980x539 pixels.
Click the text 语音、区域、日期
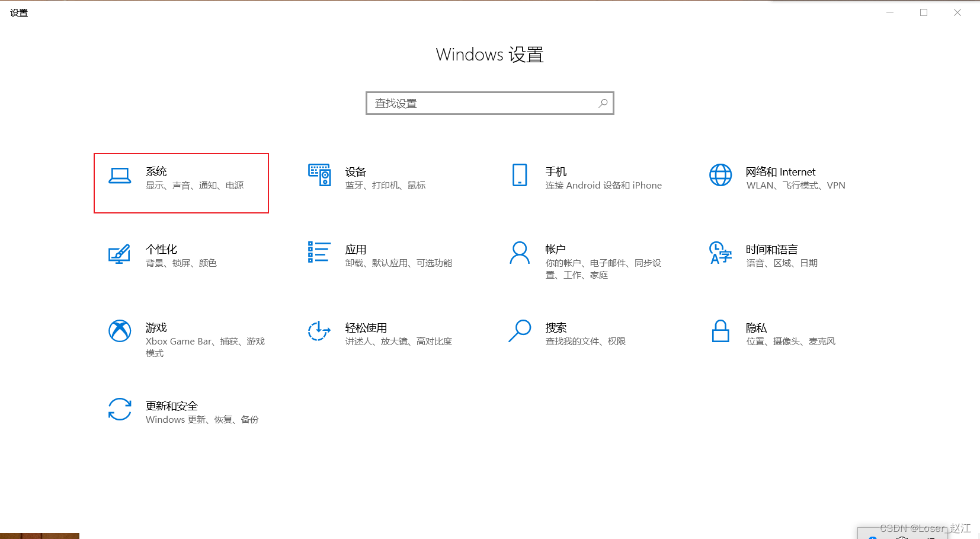[x=782, y=263]
